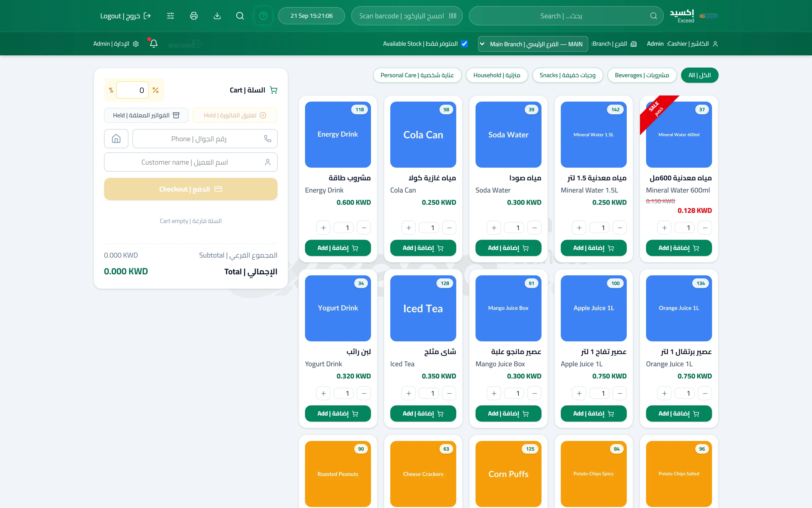
Task: Click the Apple Juice 1L product image
Action: point(594,308)
